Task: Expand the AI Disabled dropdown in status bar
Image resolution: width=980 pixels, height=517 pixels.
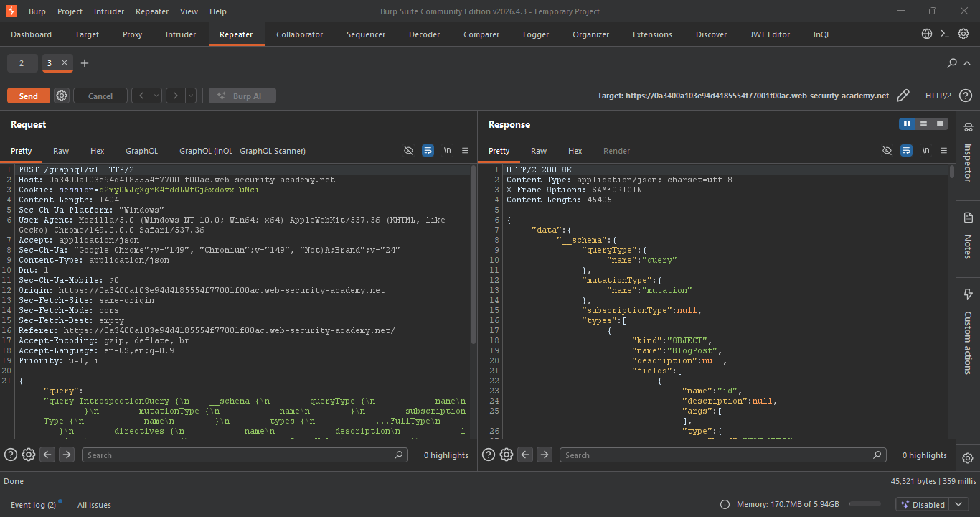Action: coord(958,504)
